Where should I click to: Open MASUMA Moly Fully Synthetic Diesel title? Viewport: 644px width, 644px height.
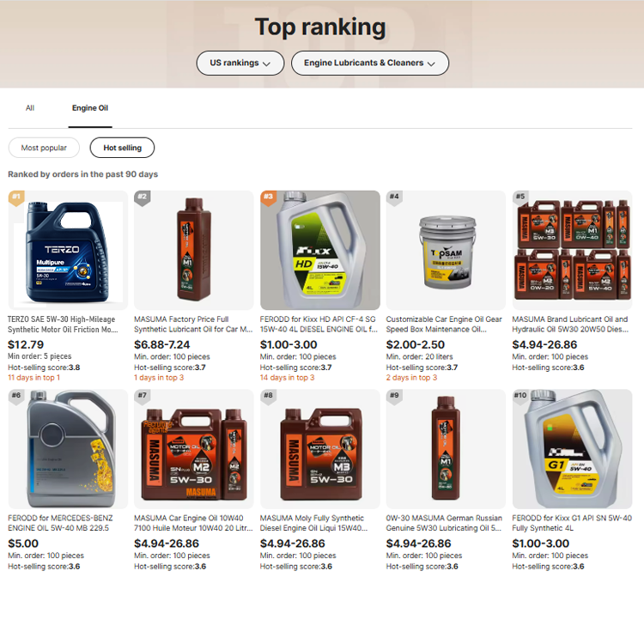click(313, 523)
